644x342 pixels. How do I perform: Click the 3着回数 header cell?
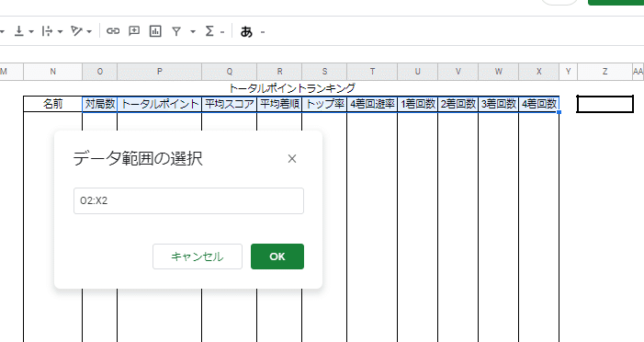tap(498, 104)
